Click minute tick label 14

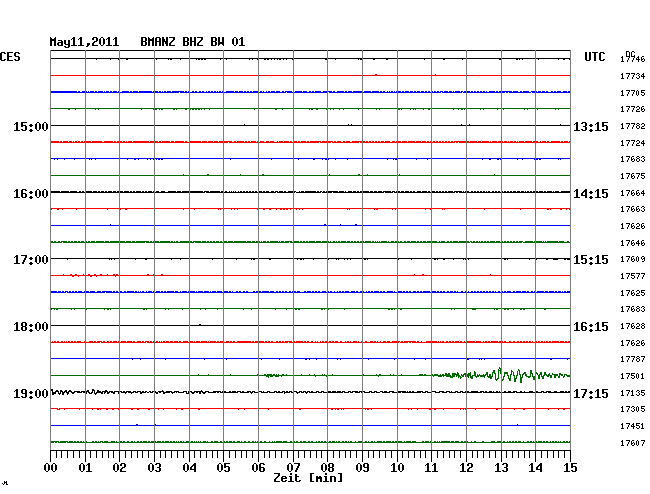(x=535, y=468)
